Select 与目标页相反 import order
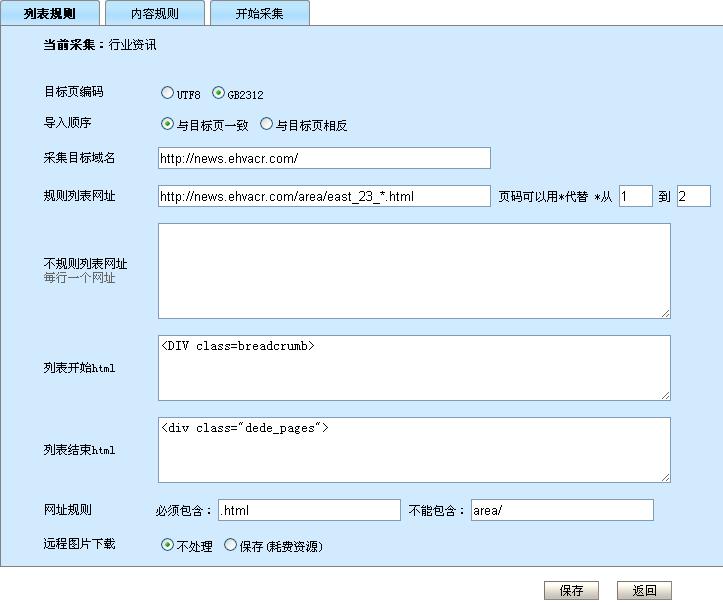Screen dimensions: 723x605 point(266,125)
